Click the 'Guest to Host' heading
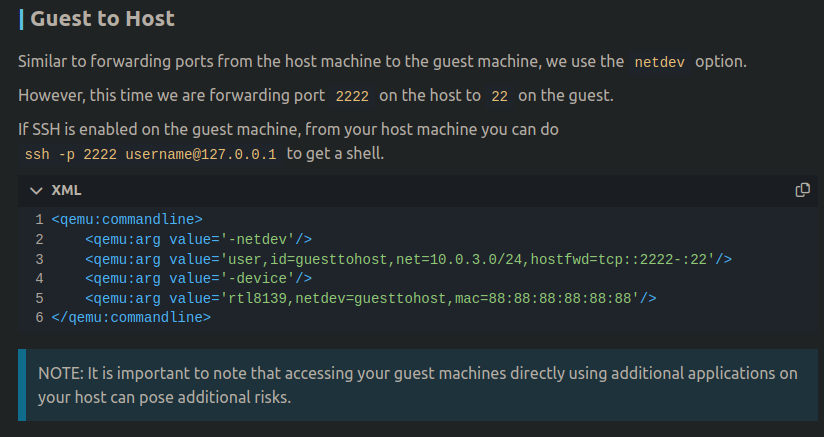824x437 pixels. (102, 19)
